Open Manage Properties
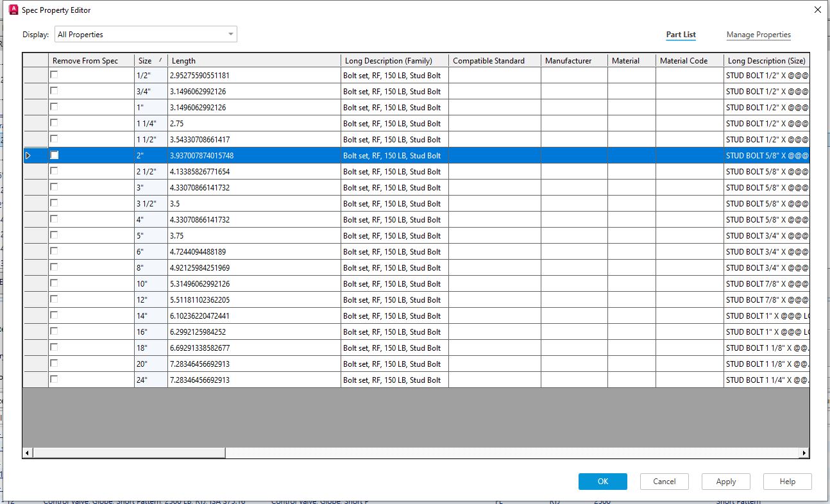830x504 pixels. tap(758, 35)
